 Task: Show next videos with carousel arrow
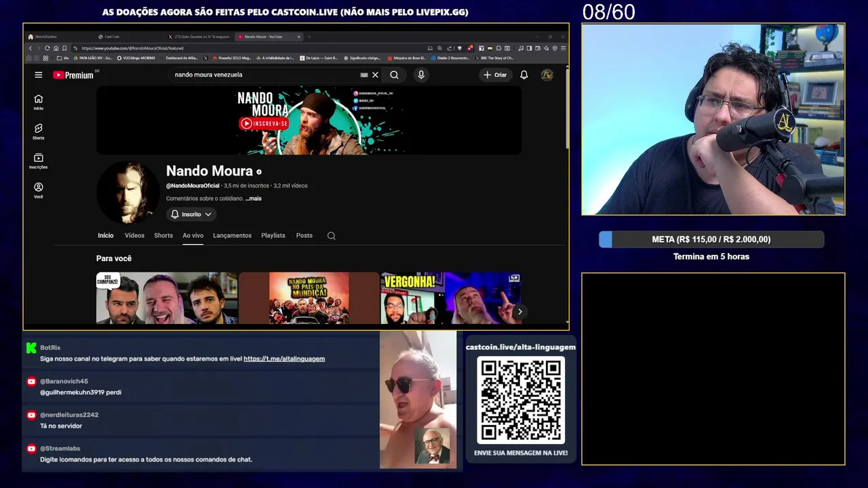tap(519, 312)
